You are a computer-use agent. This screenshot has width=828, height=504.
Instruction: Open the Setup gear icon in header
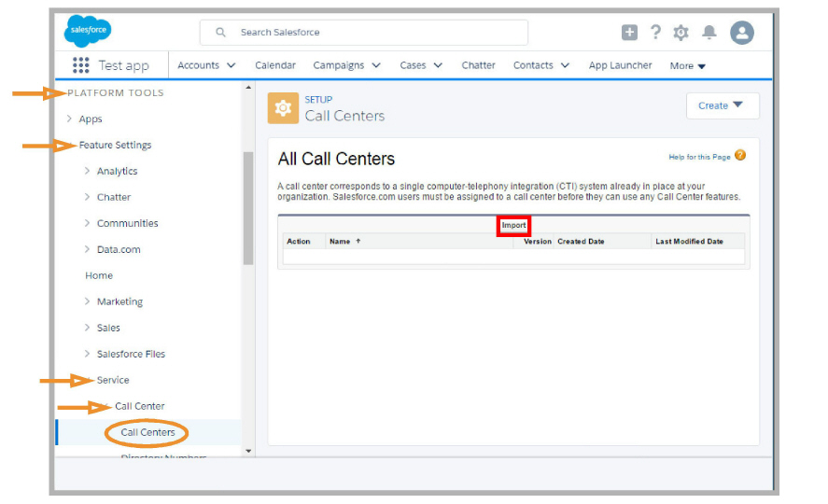pos(681,33)
